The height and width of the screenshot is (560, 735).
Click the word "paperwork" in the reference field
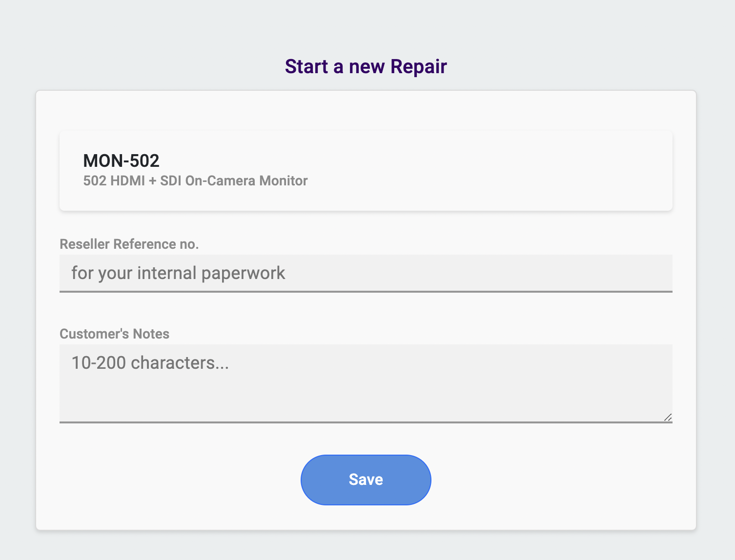(243, 273)
